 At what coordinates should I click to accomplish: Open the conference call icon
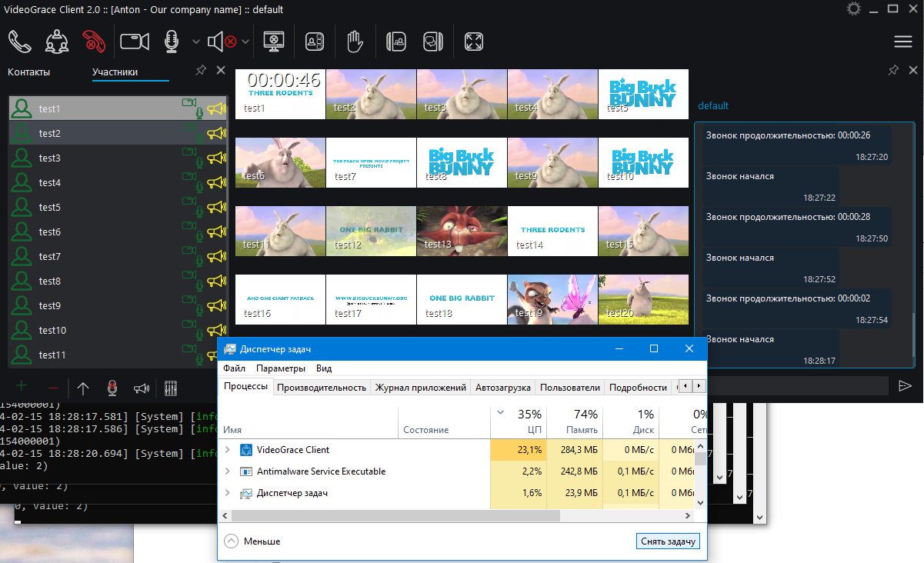tap(57, 41)
